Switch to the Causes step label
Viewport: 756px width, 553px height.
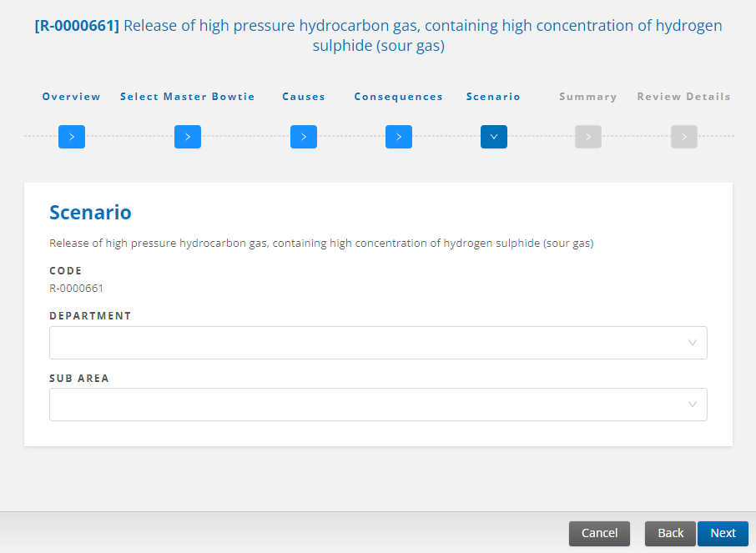pyautogui.click(x=304, y=97)
